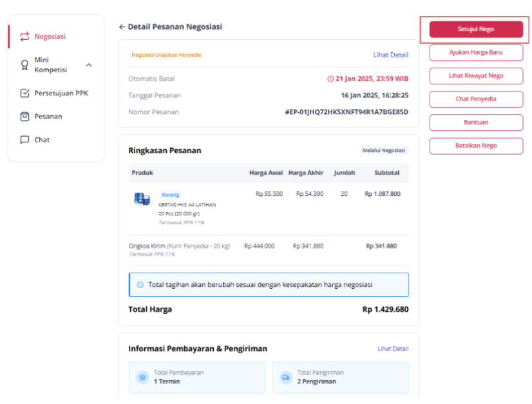532x404 pixels.
Task: Click Ajukan Harga Baru button
Action: point(476,53)
